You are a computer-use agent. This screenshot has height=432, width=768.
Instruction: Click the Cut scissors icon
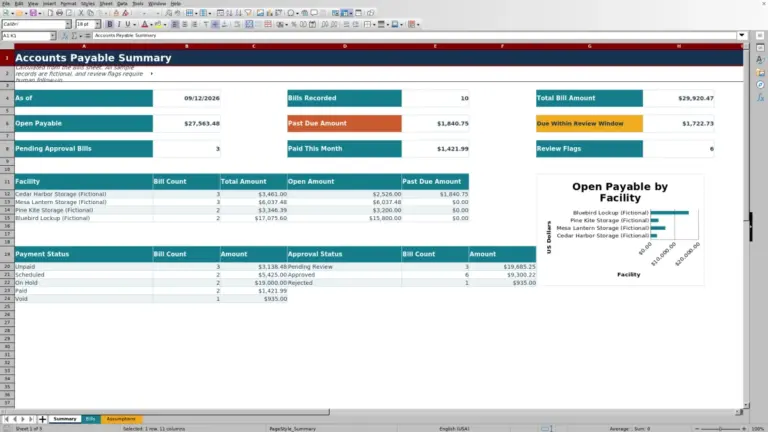81,13
